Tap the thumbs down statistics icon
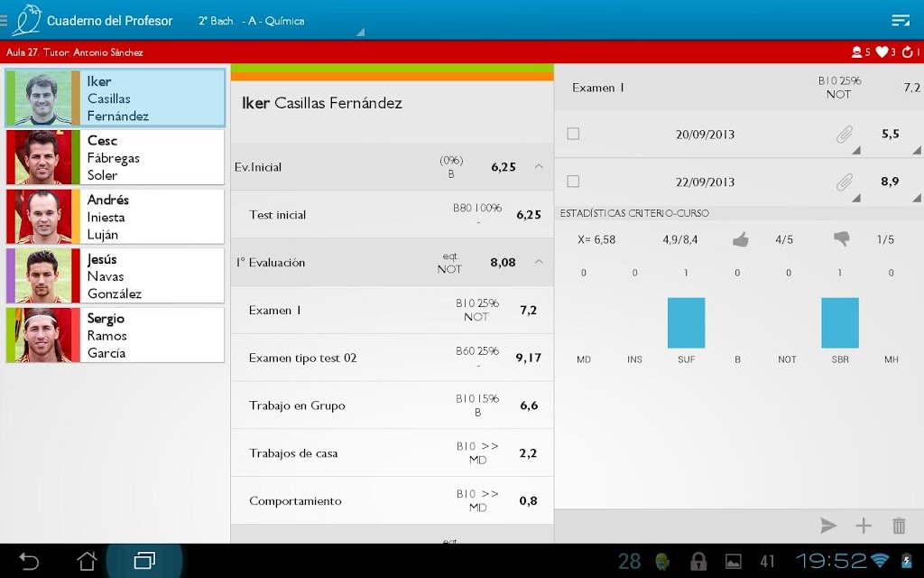This screenshot has height=578, width=924. [x=842, y=238]
